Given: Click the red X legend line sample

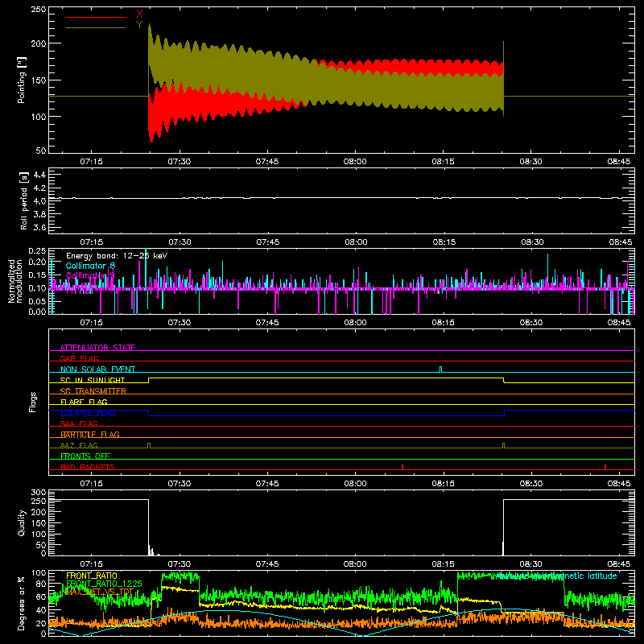Looking at the screenshot, I should pyautogui.click(x=95, y=17).
